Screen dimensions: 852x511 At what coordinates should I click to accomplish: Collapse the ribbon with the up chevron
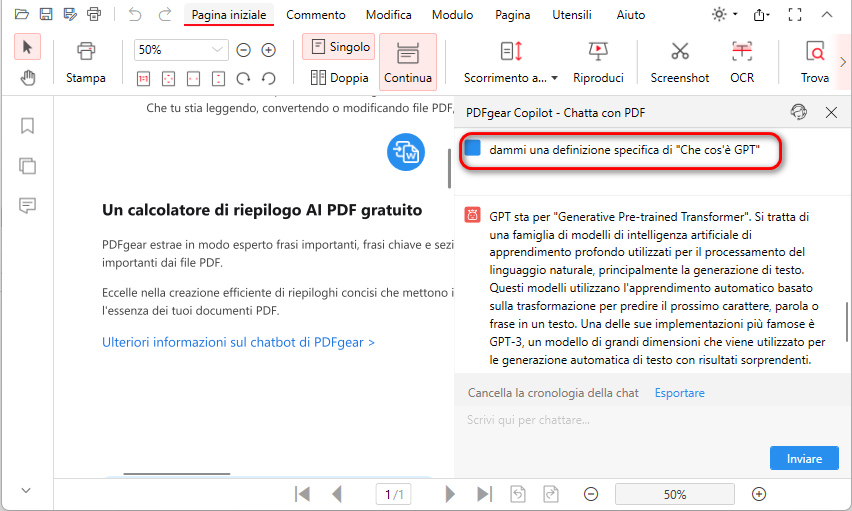pyautogui.click(x=826, y=15)
